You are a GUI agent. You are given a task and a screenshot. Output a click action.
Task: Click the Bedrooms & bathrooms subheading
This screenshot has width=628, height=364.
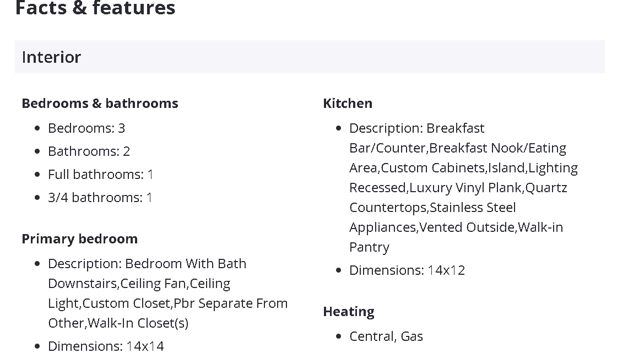(x=100, y=104)
